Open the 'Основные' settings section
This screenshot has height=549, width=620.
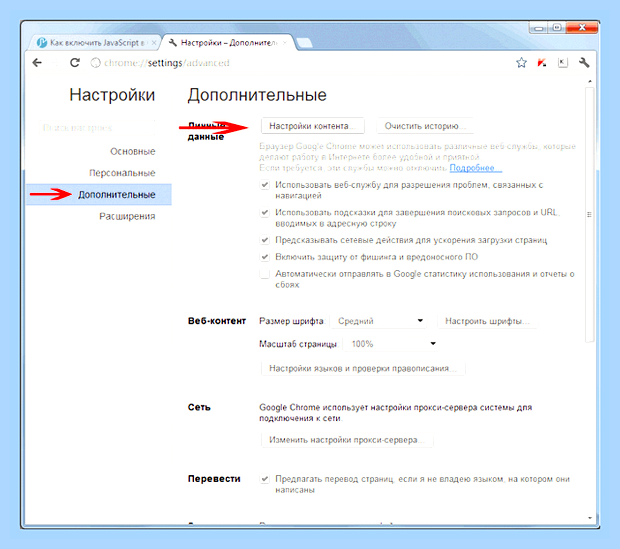(x=132, y=151)
